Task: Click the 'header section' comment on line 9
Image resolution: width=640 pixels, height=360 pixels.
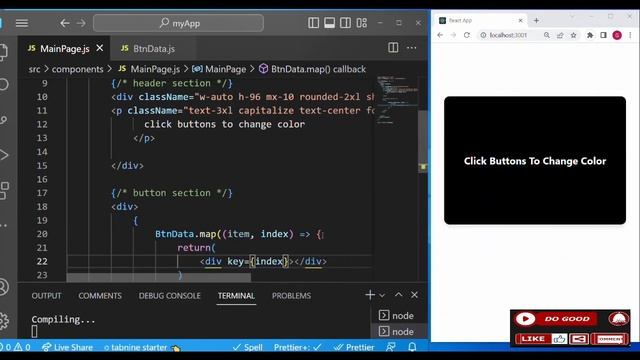Action: (172, 83)
